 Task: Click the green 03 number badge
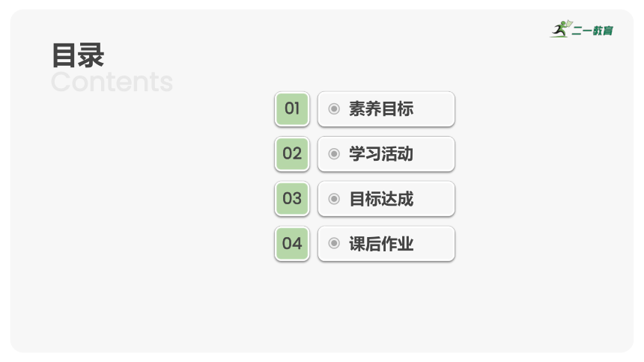tap(292, 199)
